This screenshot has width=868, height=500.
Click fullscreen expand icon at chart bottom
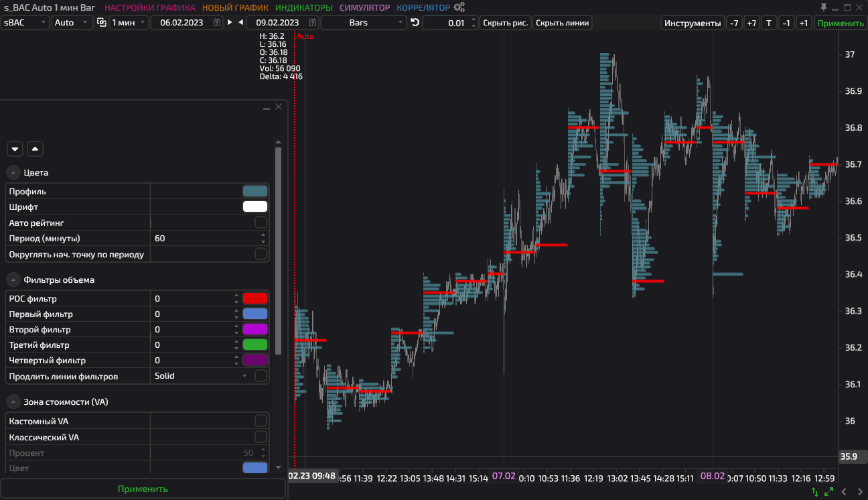point(829,492)
